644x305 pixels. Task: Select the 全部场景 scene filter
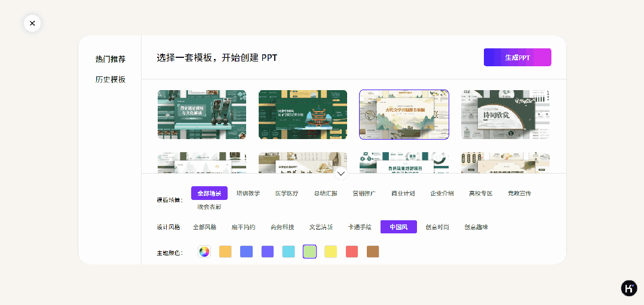[209, 193]
